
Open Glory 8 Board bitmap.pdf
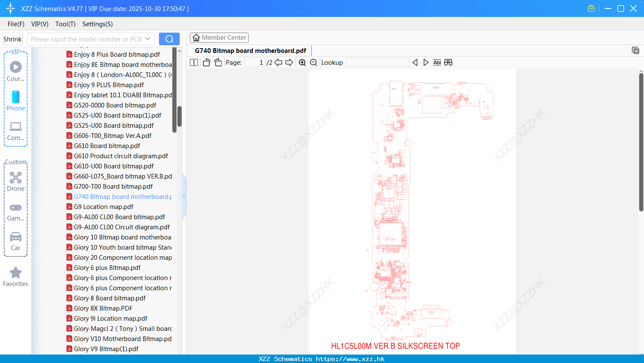tap(106, 298)
